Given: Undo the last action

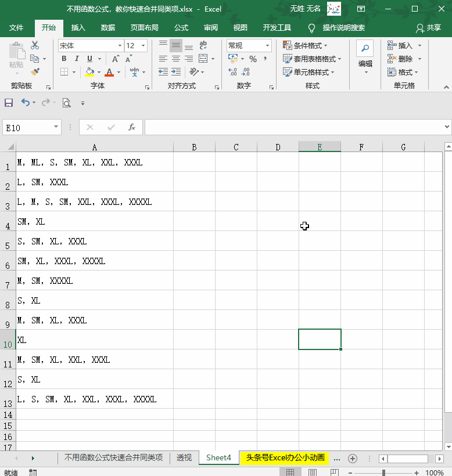Looking at the screenshot, I should point(25,103).
